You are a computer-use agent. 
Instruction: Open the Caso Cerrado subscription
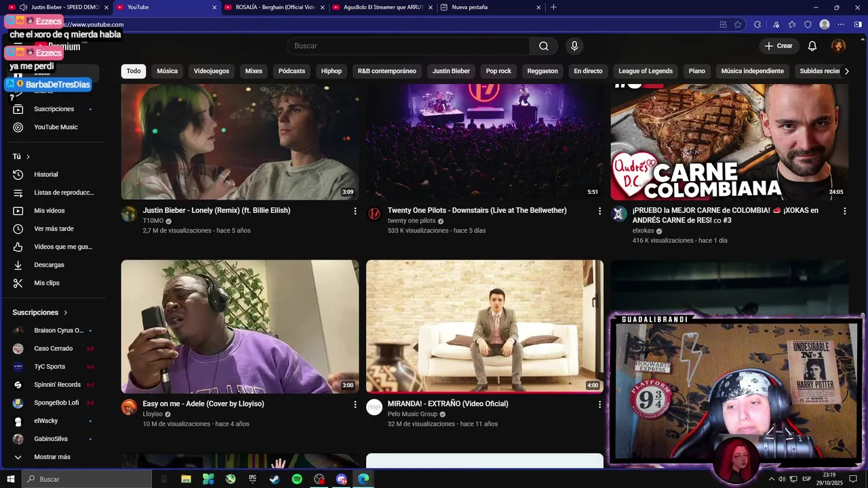tap(52, 348)
